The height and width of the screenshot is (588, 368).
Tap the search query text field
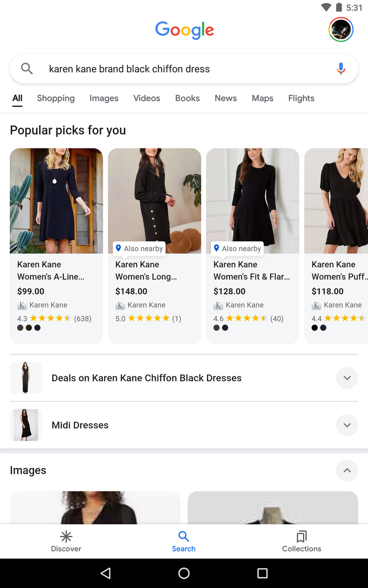point(184,69)
